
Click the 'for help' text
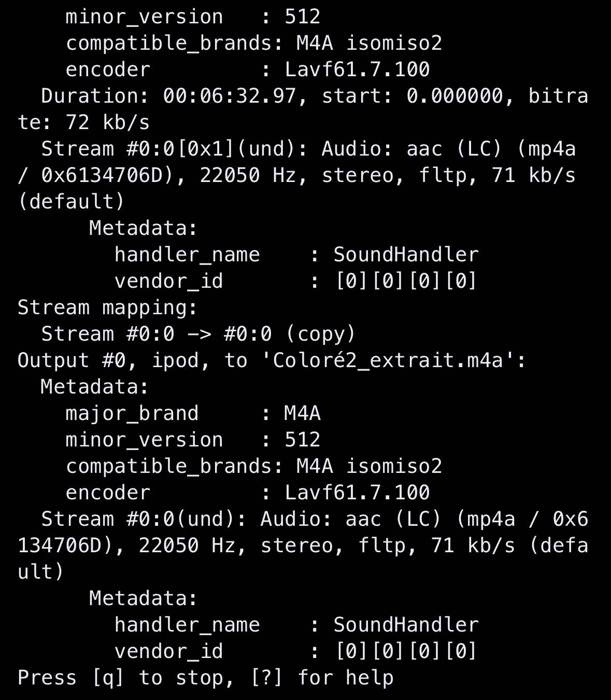click(346, 678)
